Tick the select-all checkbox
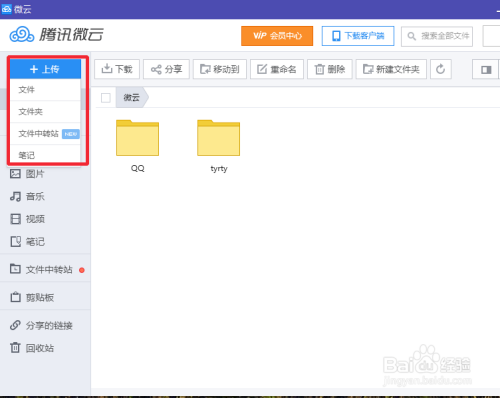This screenshot has height=398, width=500. tap(106, 98)
